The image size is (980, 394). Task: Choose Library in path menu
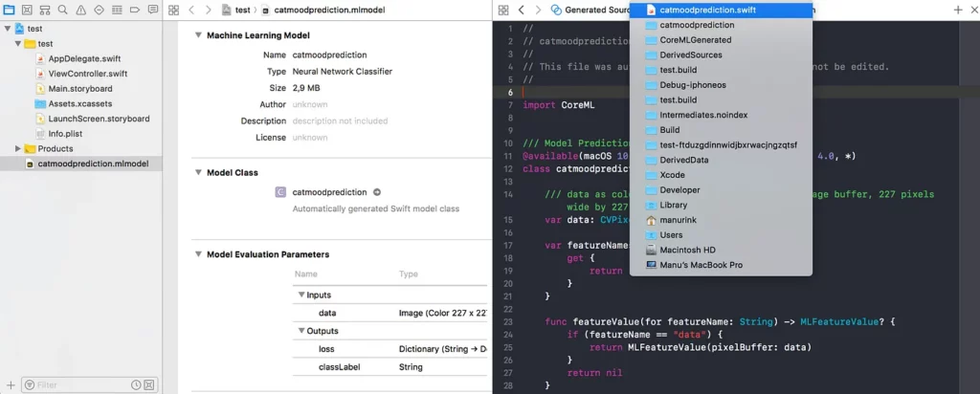(721, 205)
